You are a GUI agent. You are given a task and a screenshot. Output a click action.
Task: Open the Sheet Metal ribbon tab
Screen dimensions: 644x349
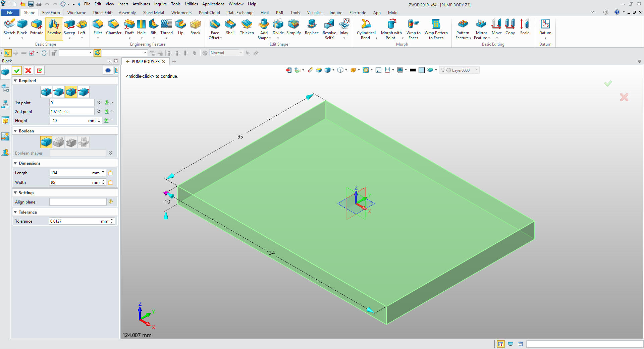pos(154,12)
